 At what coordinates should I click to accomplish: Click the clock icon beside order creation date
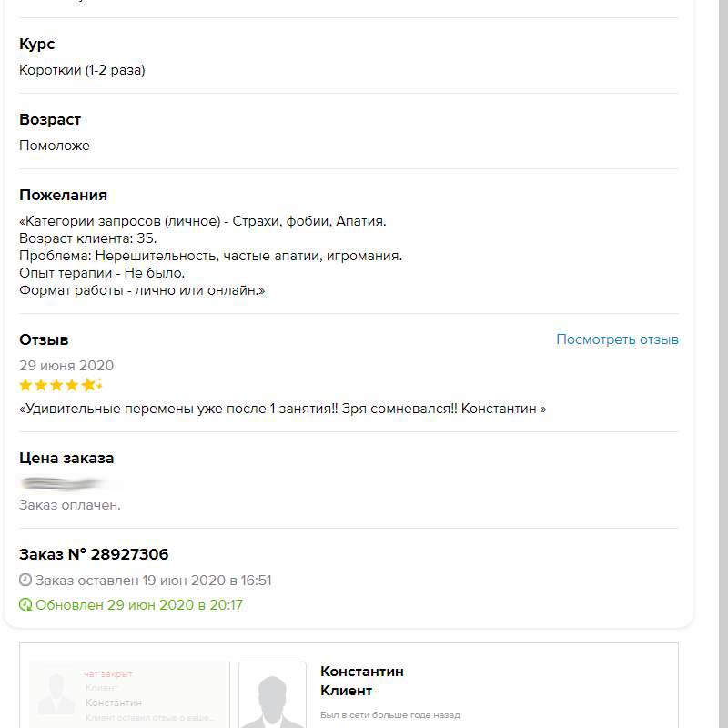[x=25, y=581]
